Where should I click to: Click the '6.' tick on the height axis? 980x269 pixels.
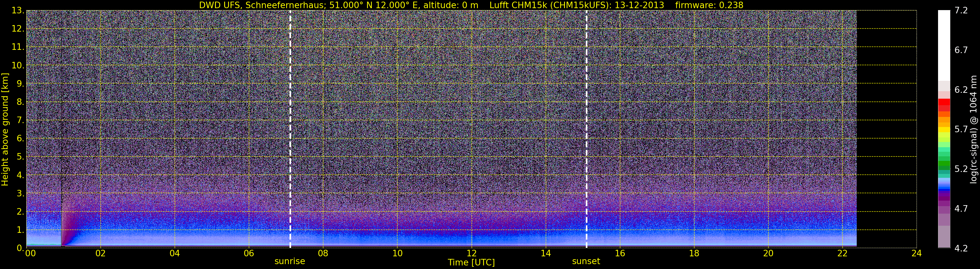(20, 138)
